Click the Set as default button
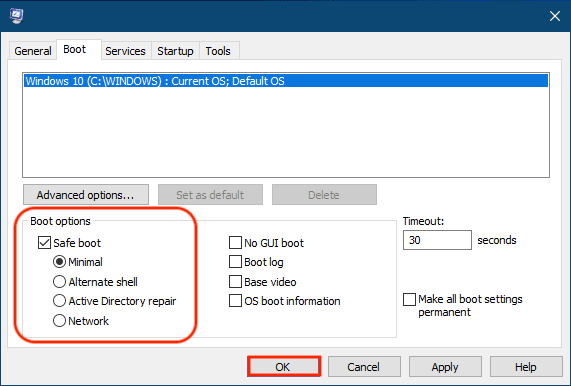This screenshot has height=386, width=571. (210, 195)
